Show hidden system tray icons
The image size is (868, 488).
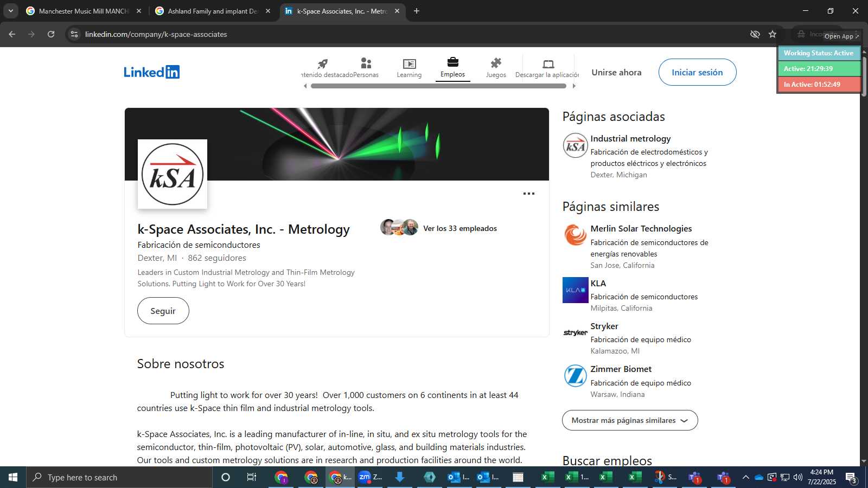[x=745, y=477]
